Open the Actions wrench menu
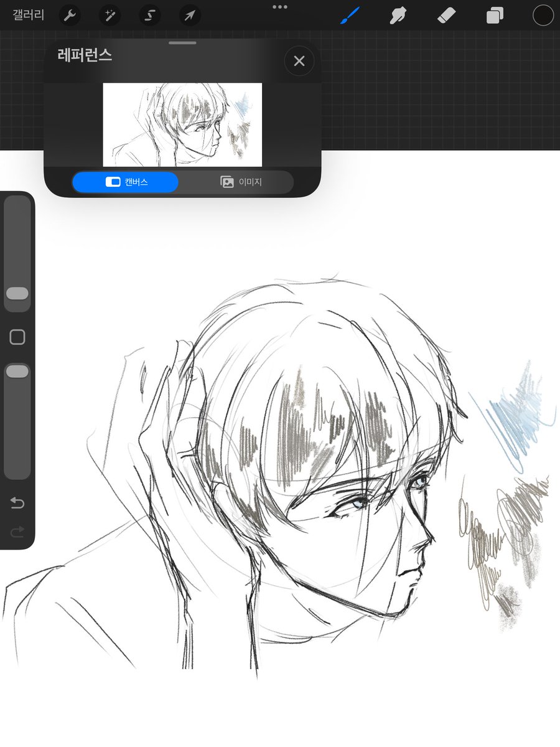Screen dimensions: 560x747 pos(70,15)
